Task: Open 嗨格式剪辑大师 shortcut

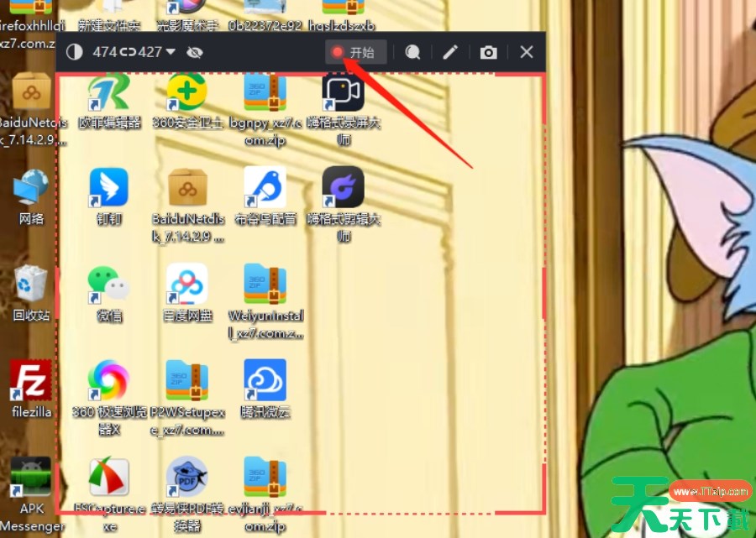Action: [344, 206]
